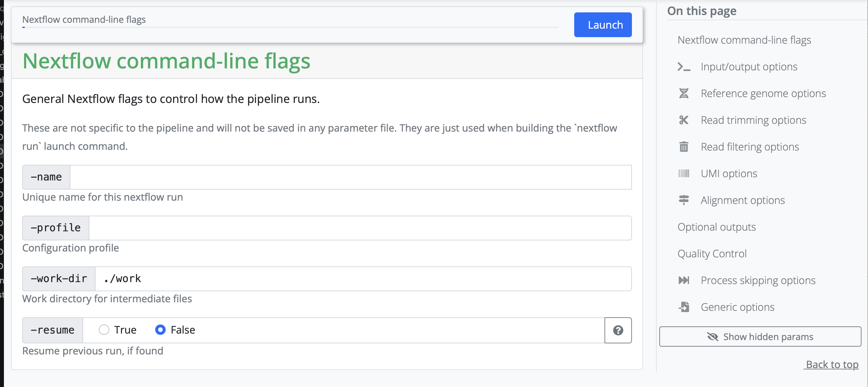Focus the -profile input field
Screen dimensions: 868x387
(x=360, y=228)
